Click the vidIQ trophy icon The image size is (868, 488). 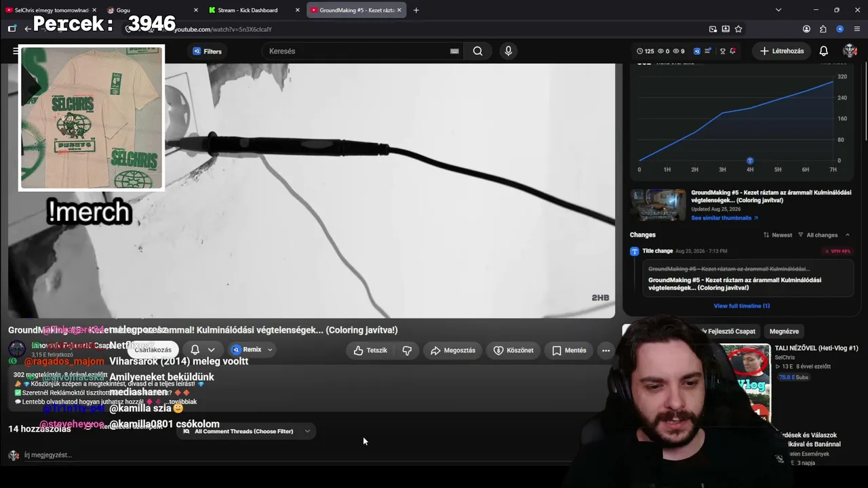722,51
